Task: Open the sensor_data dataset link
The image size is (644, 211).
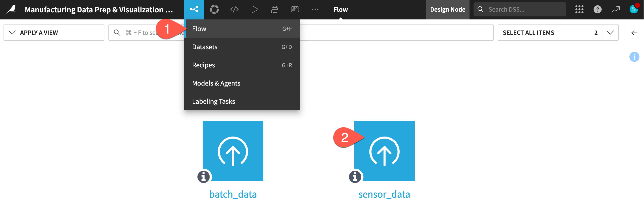Action: pos(384,194)
